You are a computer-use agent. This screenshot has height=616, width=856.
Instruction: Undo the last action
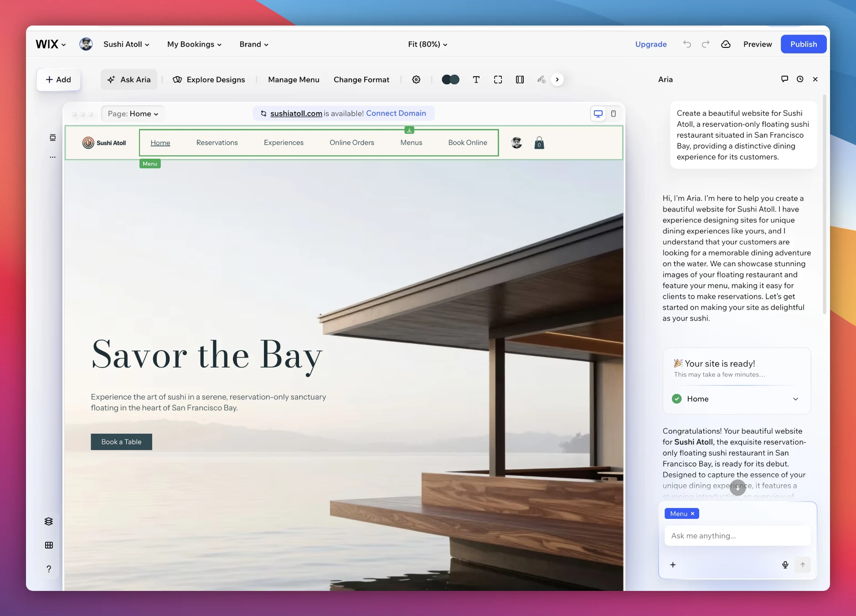point(687,44)
